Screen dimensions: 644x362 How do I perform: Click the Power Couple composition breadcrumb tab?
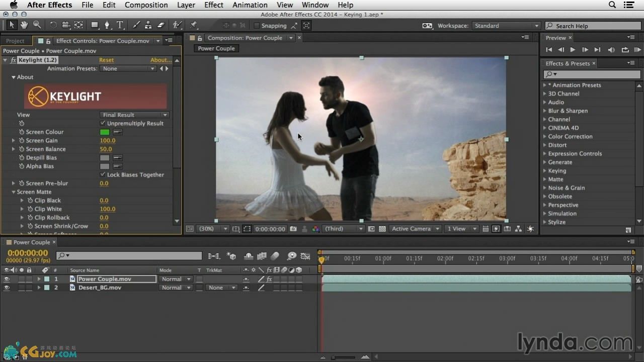[x=216, y=48]
